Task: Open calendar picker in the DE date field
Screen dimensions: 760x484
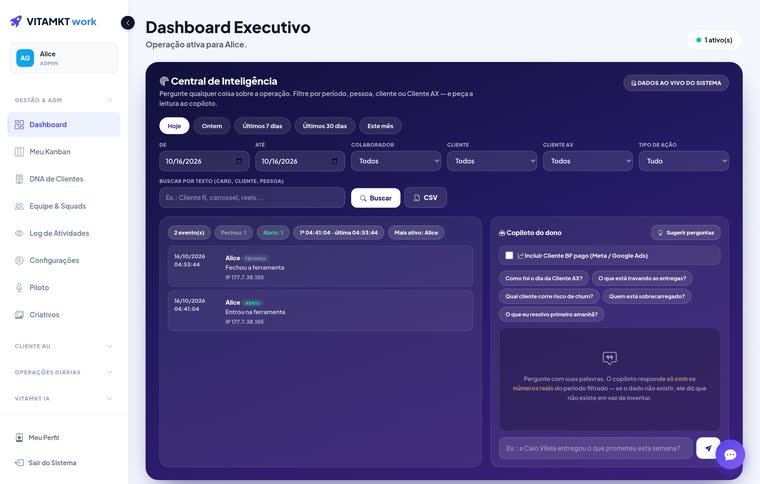Action: [x=238, y=161]
